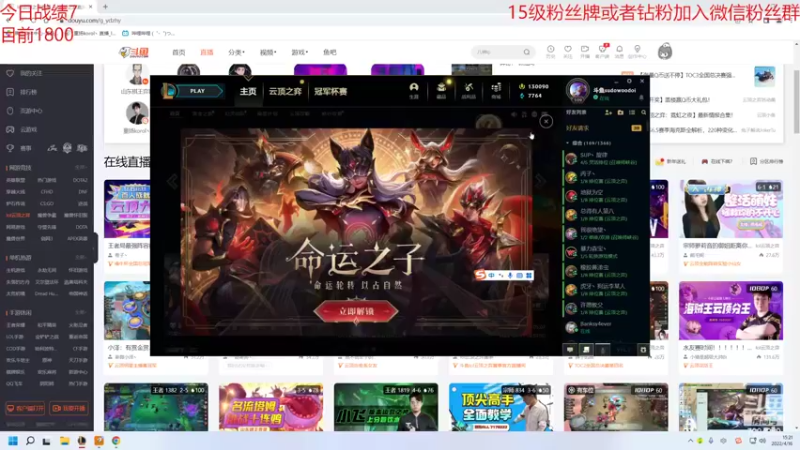The image size is (800, 450).
Task: Open the 小飞 stream thumbnail
Action: pos(386,407)
